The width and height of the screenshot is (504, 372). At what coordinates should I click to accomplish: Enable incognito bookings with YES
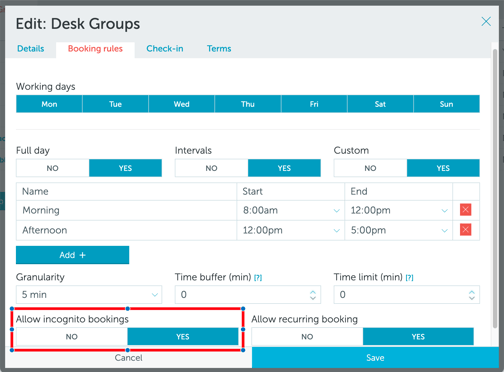183,337
